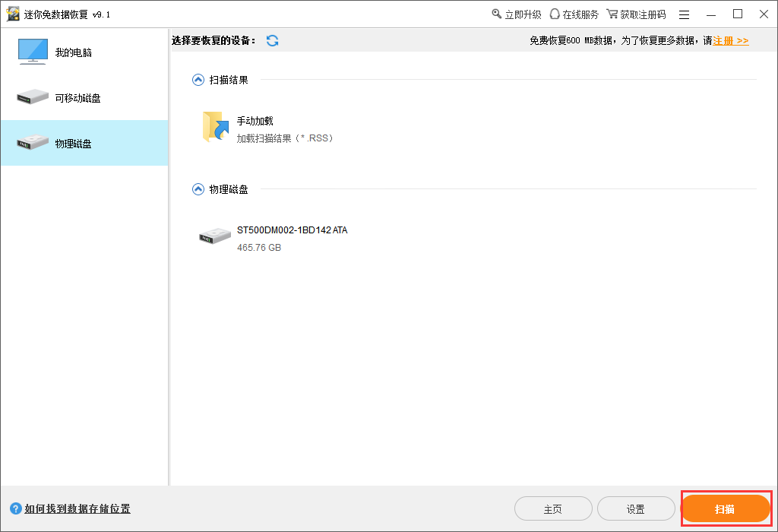Click the ST500DM002 hard drive icon
Screen dimensions: 778x532
(215, 236)
